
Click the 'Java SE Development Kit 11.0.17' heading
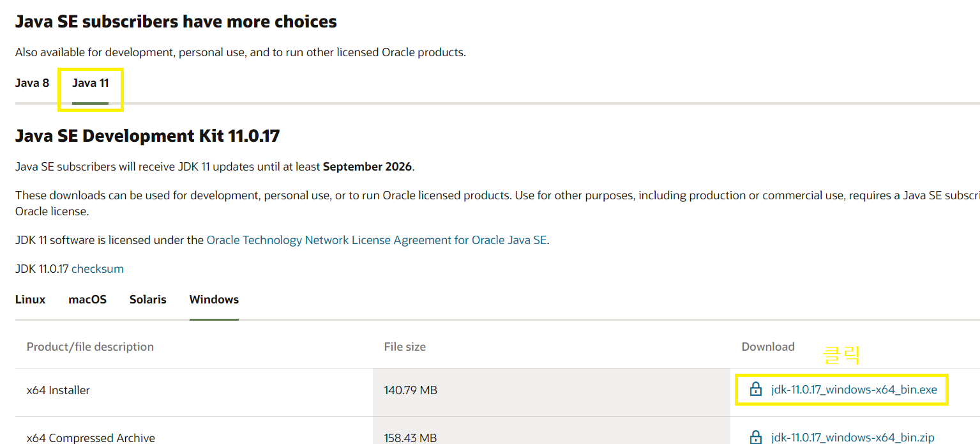(x=147, y=136)
